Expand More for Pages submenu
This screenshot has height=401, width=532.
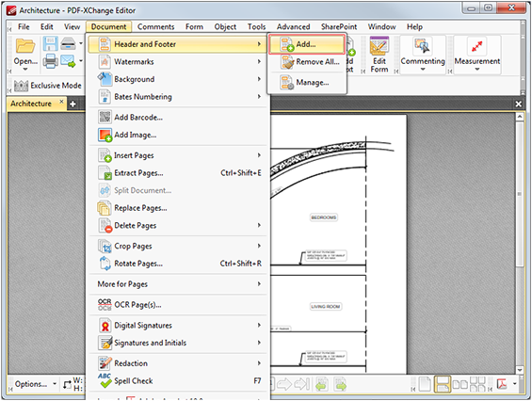click(178, 284)
